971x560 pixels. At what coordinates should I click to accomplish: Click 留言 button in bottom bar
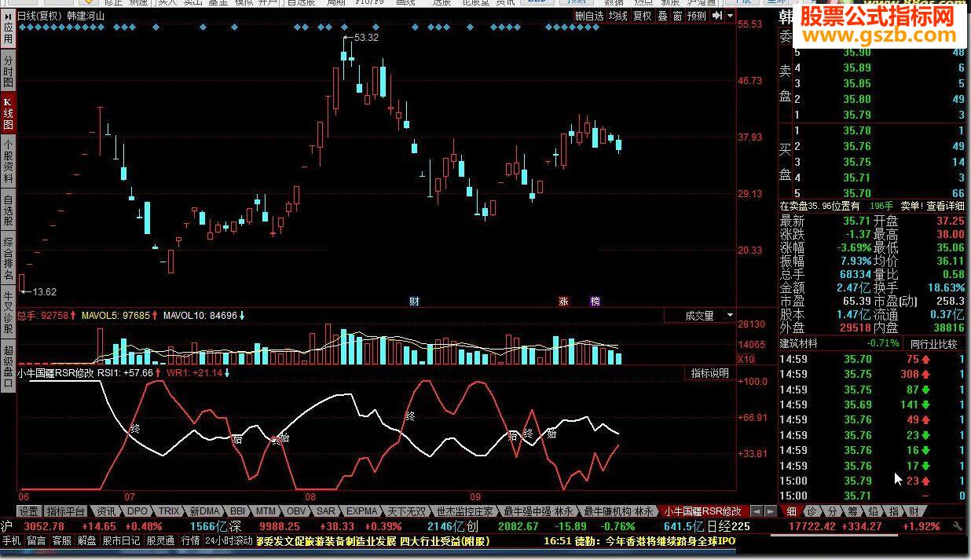coord(36,541)
